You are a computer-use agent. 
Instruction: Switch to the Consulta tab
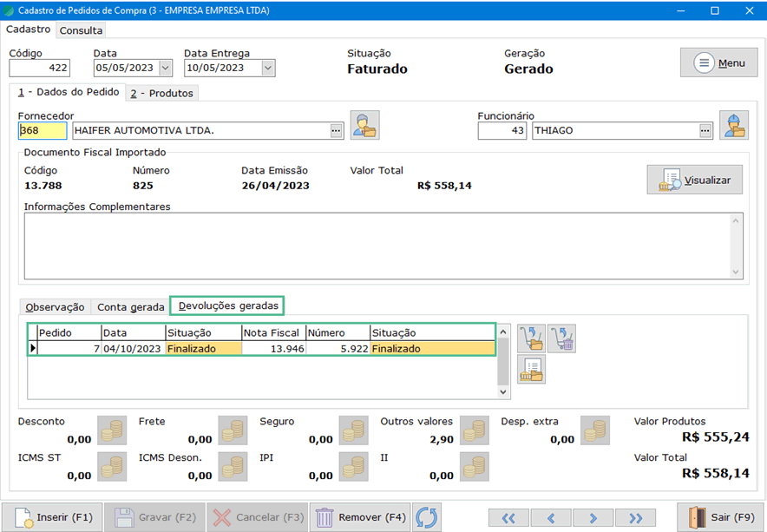click(81, 30)
